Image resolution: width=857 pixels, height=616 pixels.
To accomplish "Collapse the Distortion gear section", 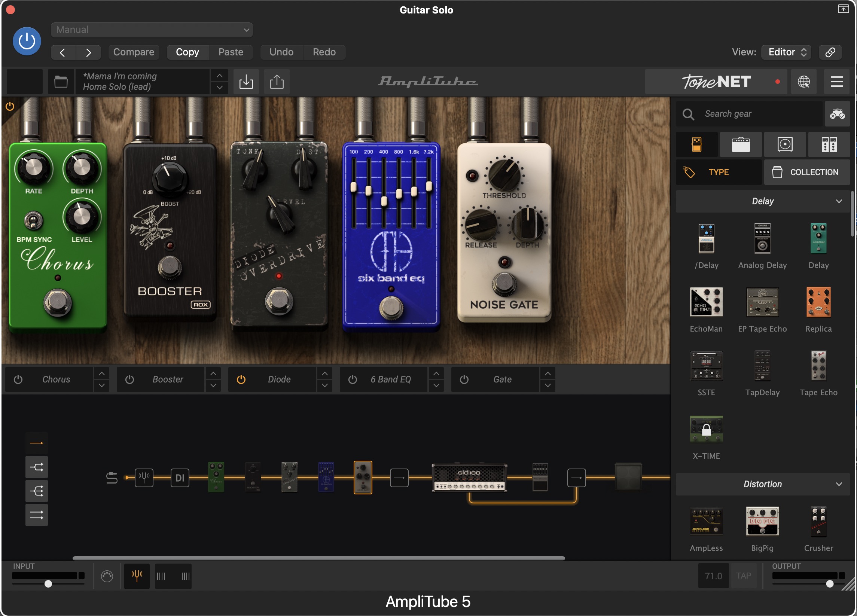I will click(763, 485).
